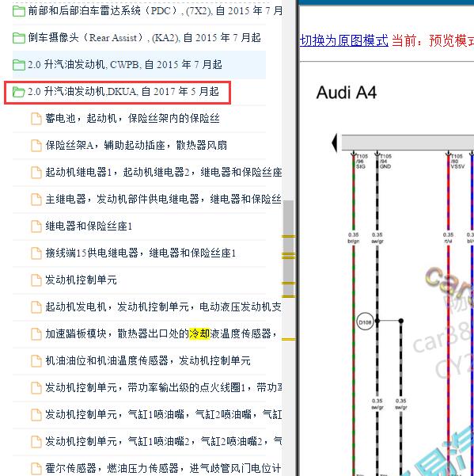
Task: Click document icon for 点火线圈1 row
Action: pyautogui.click(x=36, y=387)
